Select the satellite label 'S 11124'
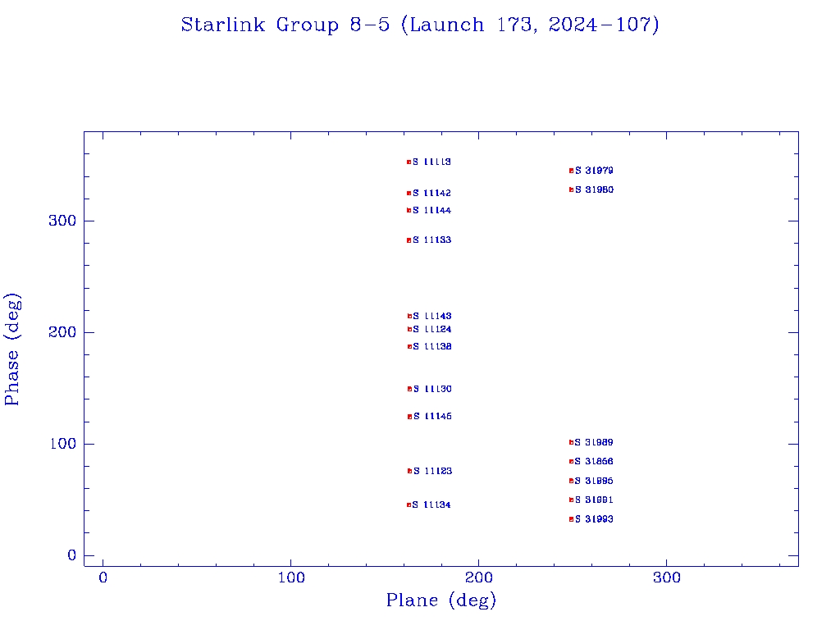 432,330
